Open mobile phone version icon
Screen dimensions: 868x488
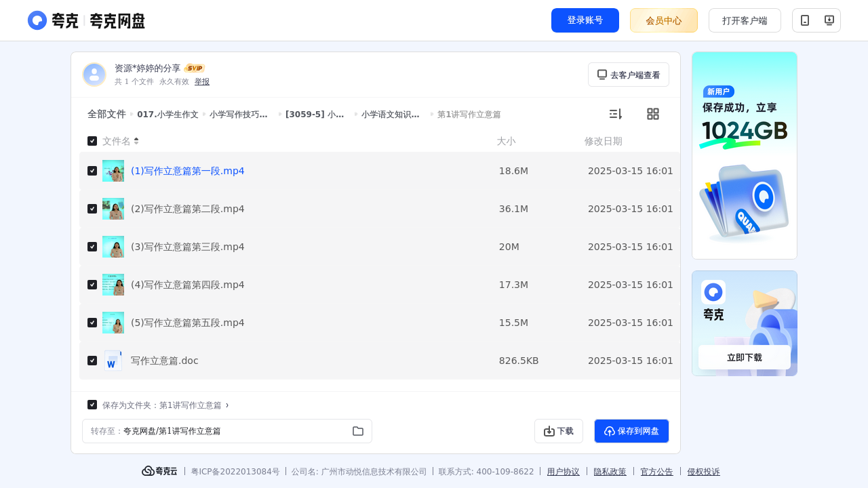(x=805, y=20)
